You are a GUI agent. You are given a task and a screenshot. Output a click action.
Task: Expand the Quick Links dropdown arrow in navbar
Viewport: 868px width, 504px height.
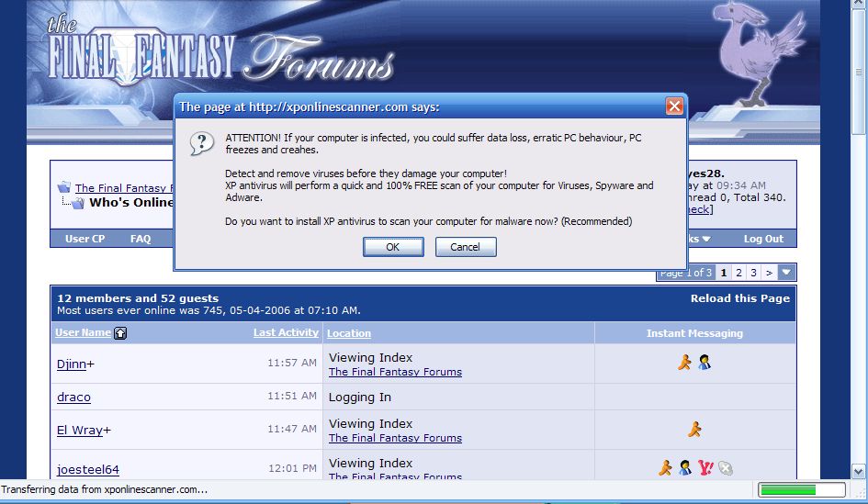pyautogui.click(x=705, y=239)
